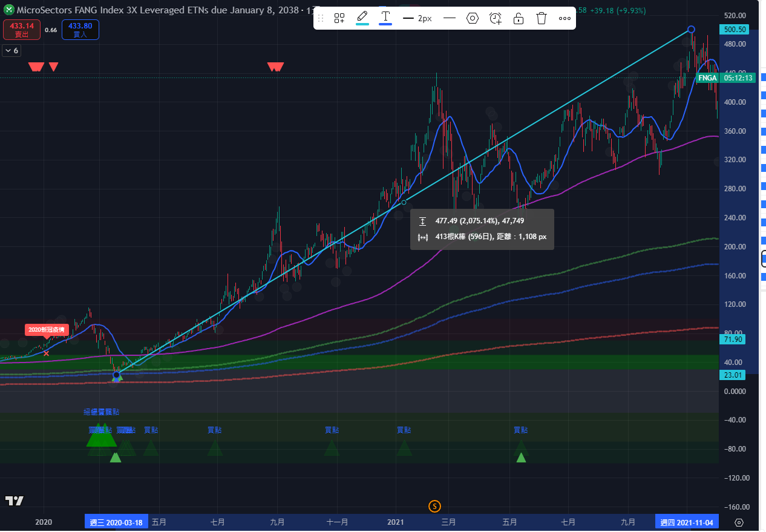
Task: Delete the drawing with trash icon
Action: (x=542, y=18)
